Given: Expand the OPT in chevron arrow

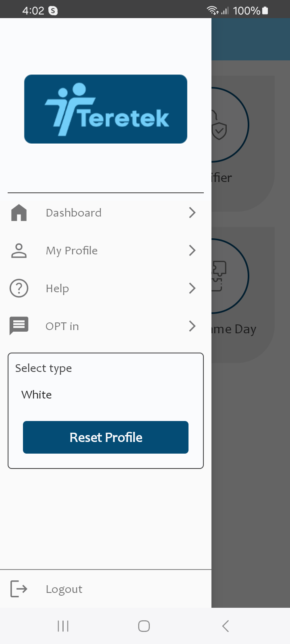Looking at the screenshot, I should tap(192, 326).
